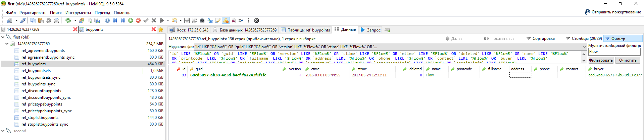This screenshot has width=644, height=140.
Task: Click the printer icon in toolbar
Action: point(56,20)
